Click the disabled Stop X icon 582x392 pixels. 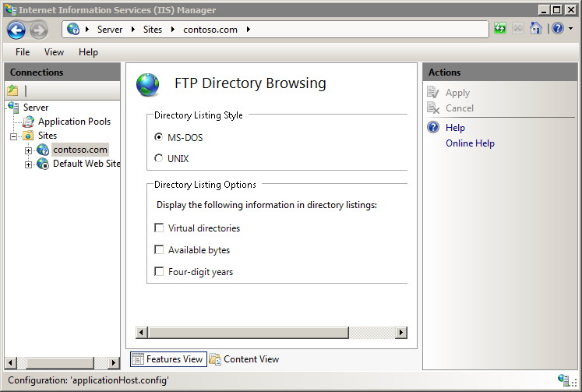click(x=518, y=28)
